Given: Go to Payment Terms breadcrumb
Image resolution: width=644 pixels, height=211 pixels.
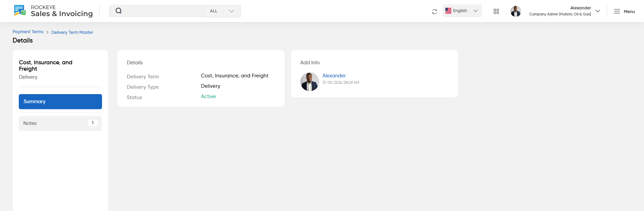Looking at the screenshot, I should [28, 32].
